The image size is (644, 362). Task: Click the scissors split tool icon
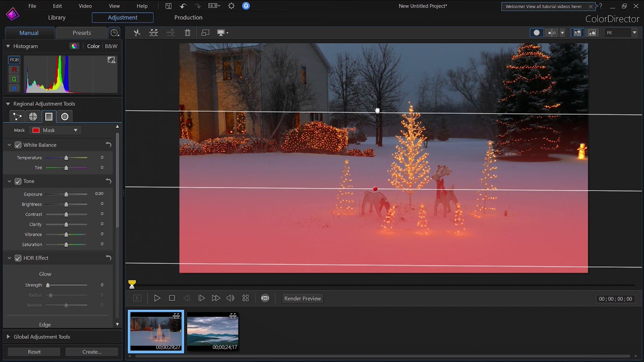coord(136,33)
